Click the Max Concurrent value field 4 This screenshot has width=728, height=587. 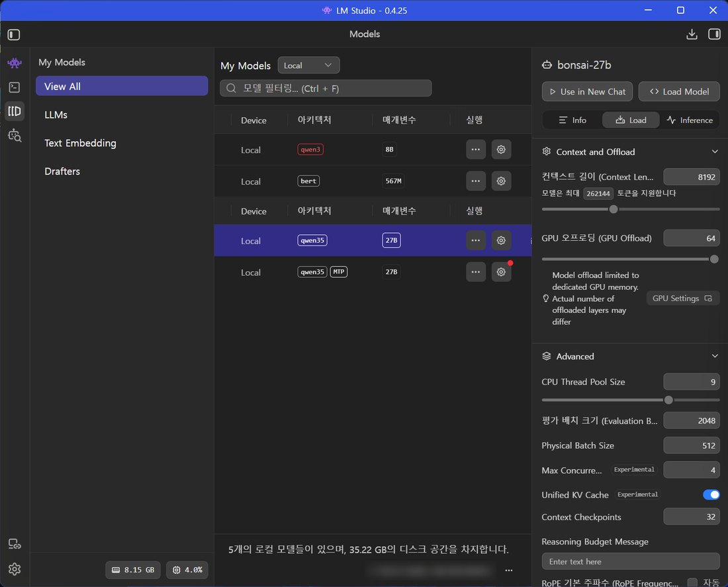[x=692, y=470]
